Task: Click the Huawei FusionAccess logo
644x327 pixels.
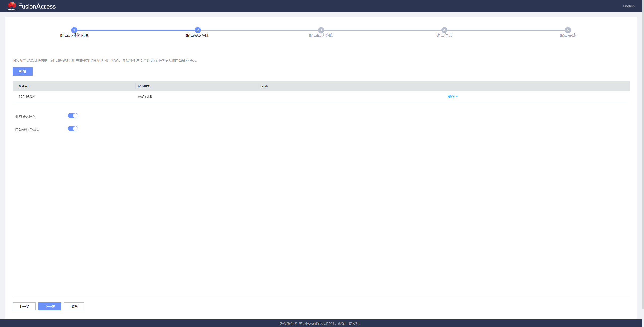Action: coord(31,6)
